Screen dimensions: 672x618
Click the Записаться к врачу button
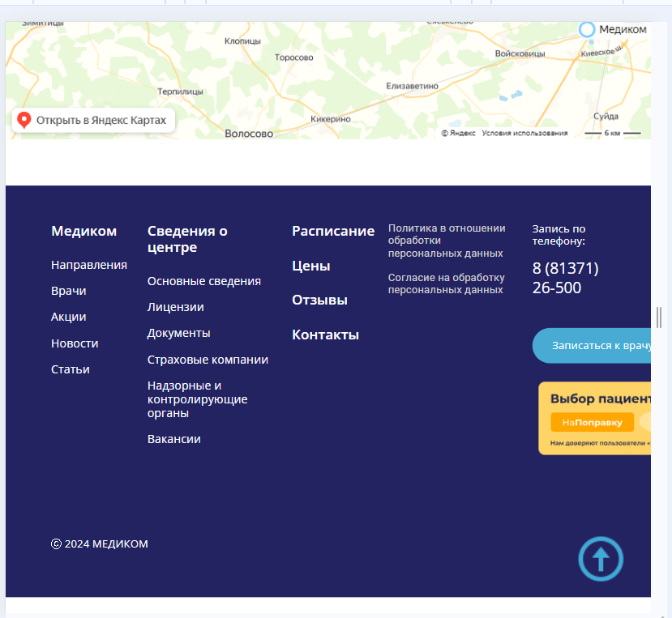point(592,346)
